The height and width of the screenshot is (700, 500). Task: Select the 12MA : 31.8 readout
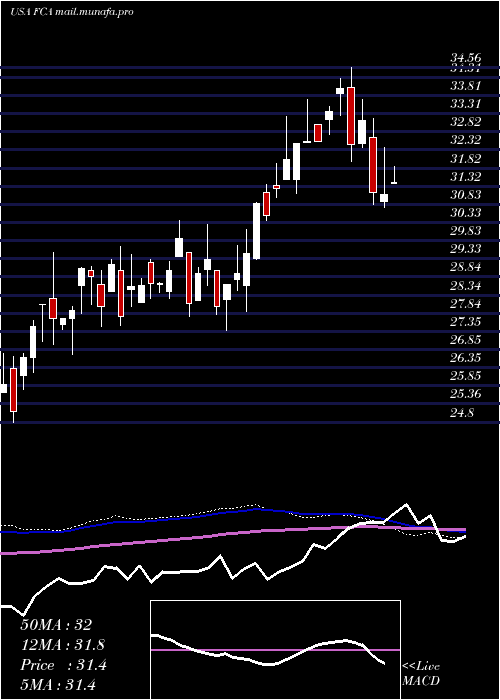(63, 645)
